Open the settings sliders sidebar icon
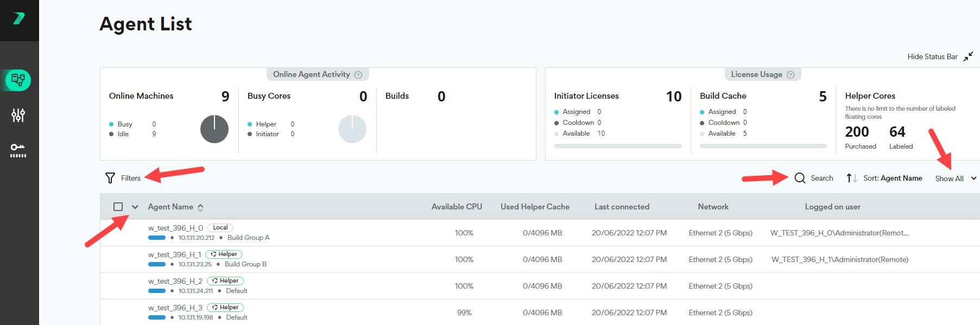Image resolution: width=980 pixels, height=325 pixels. pos(18,115)
